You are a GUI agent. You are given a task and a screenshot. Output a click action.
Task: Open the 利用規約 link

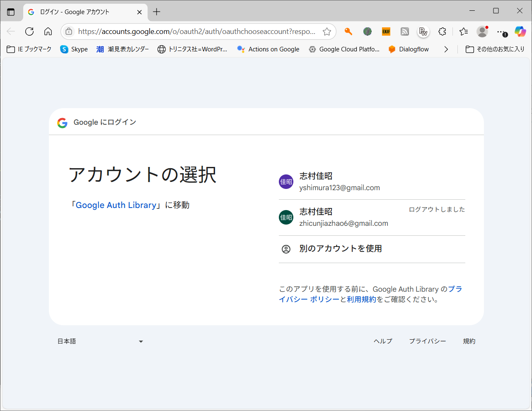pyautogui.click(x=361, y=300)
